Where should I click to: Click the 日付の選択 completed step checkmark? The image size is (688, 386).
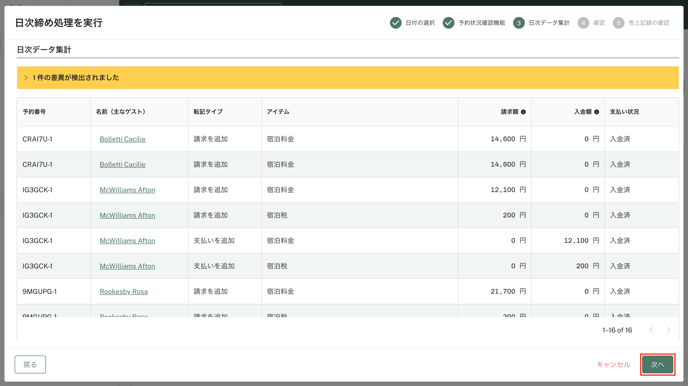pos(395,23)
